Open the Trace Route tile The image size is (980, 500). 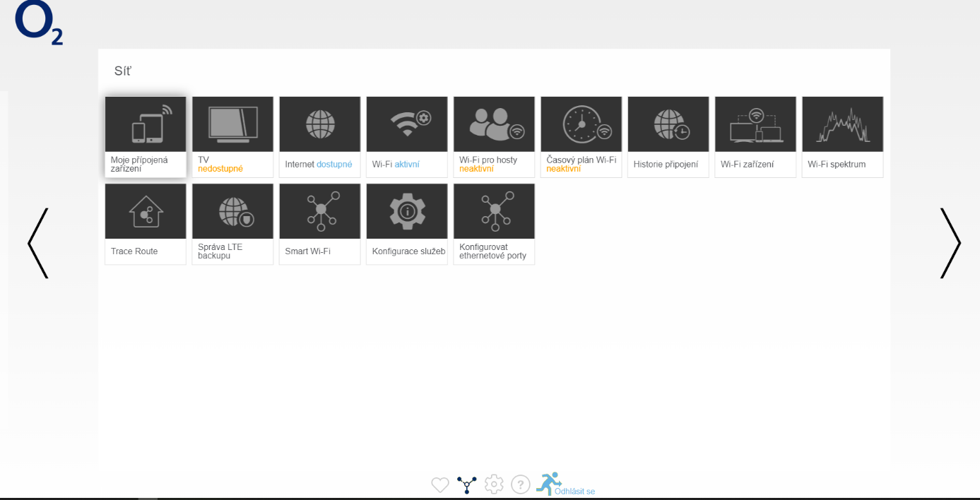(146, 223)
